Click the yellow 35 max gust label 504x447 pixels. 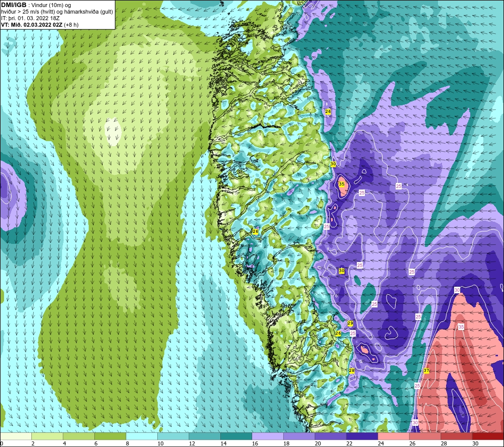coord(341,184)
